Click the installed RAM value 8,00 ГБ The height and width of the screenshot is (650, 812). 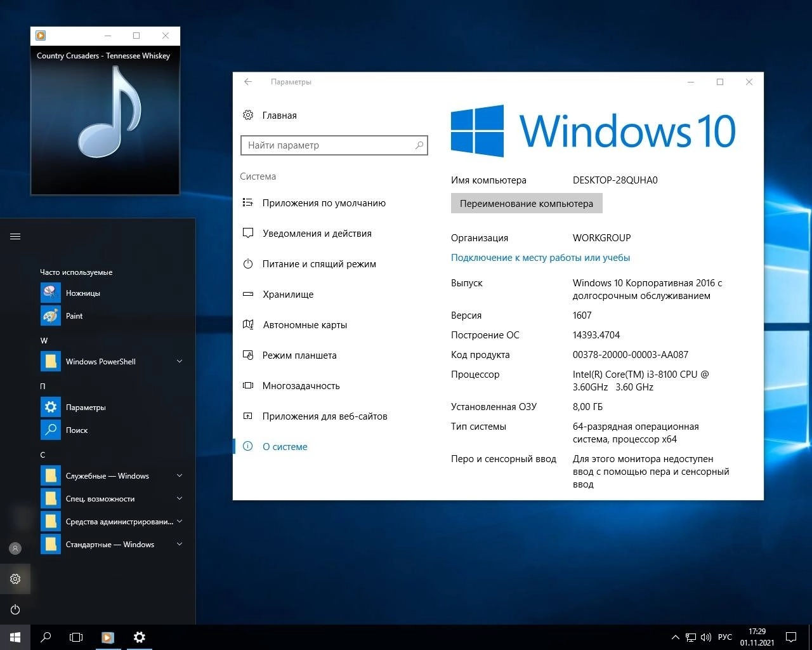click(588, 407)
